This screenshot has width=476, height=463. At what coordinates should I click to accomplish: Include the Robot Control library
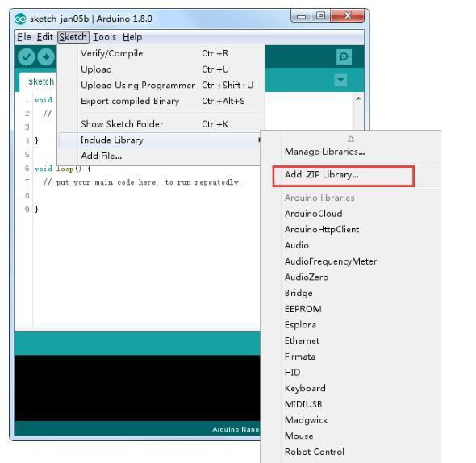click(351, 452)
